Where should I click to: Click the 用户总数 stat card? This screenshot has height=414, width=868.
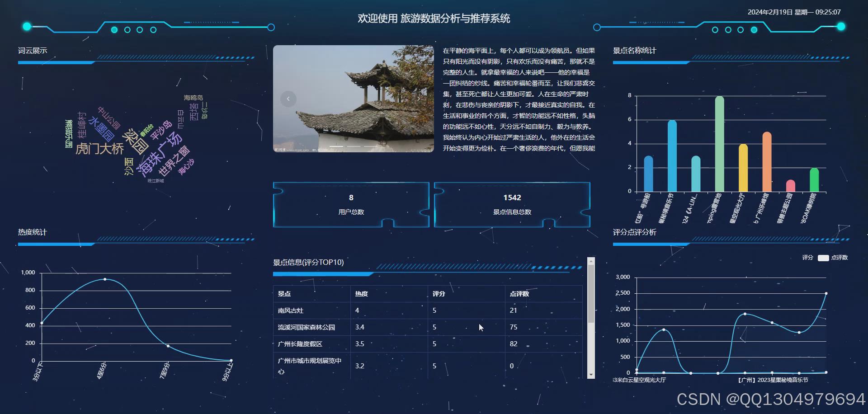pos(351,204)
